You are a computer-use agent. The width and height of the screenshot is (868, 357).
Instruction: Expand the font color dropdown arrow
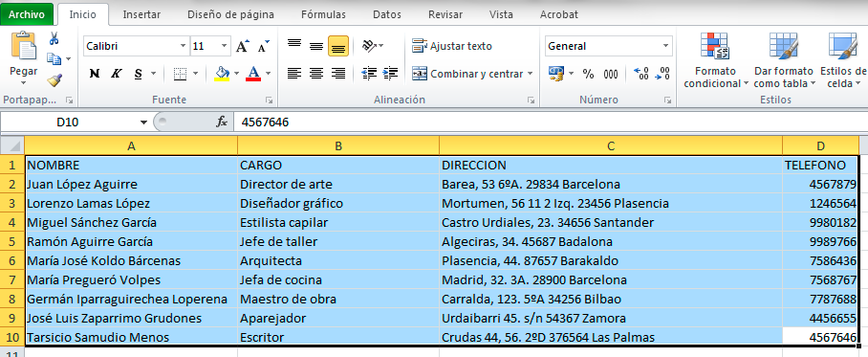coord(268,74)
